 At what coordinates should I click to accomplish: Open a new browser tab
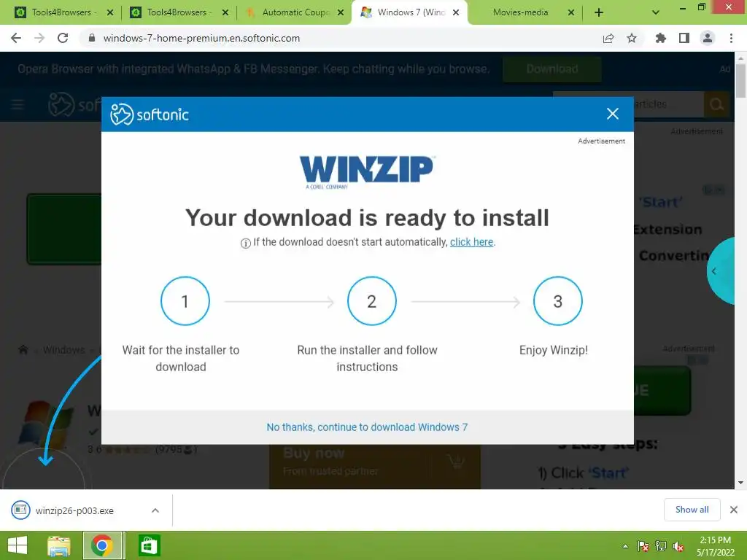599,12
